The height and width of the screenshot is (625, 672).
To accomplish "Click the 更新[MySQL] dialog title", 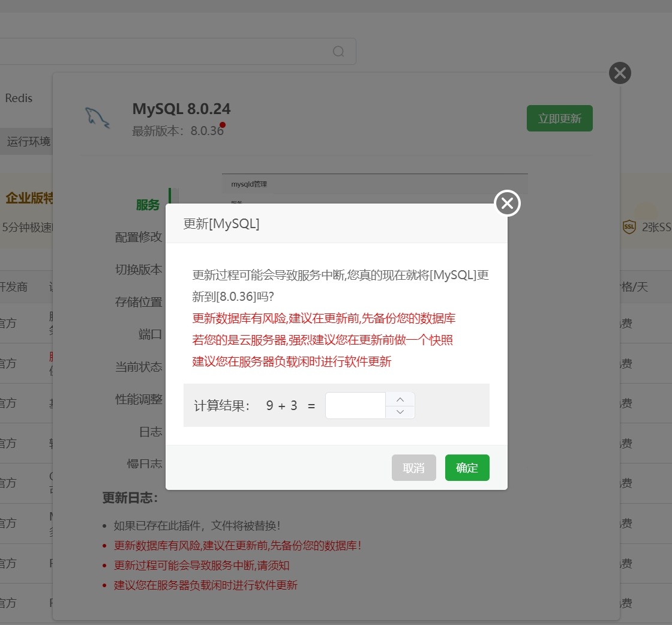I will click(221, 223).
